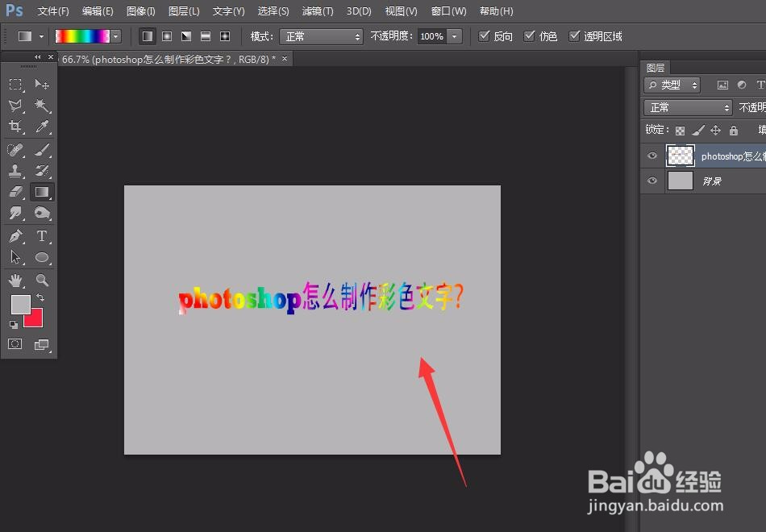
Task: Open the layer filter 类型 dropdown
Action: coord(672,85)
